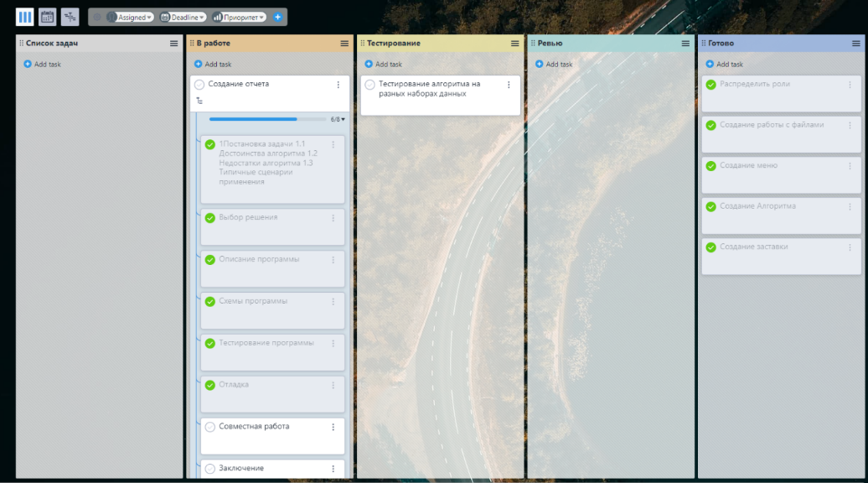Screen dimensions: 868x483
Task: Uncheck the Выбор решения subtask
Action: [209, 218]
